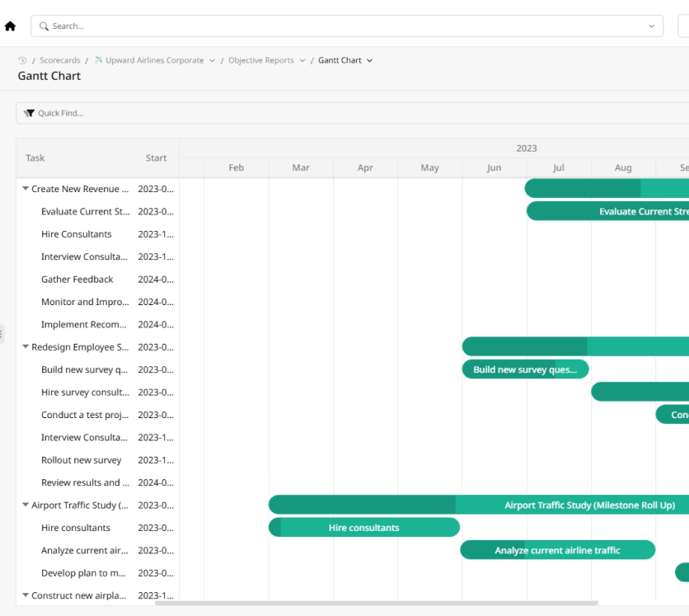This screenshot has width=689, height=616.
Task: Select the Hire consultants Gantt bar
Action: [364, 527]
